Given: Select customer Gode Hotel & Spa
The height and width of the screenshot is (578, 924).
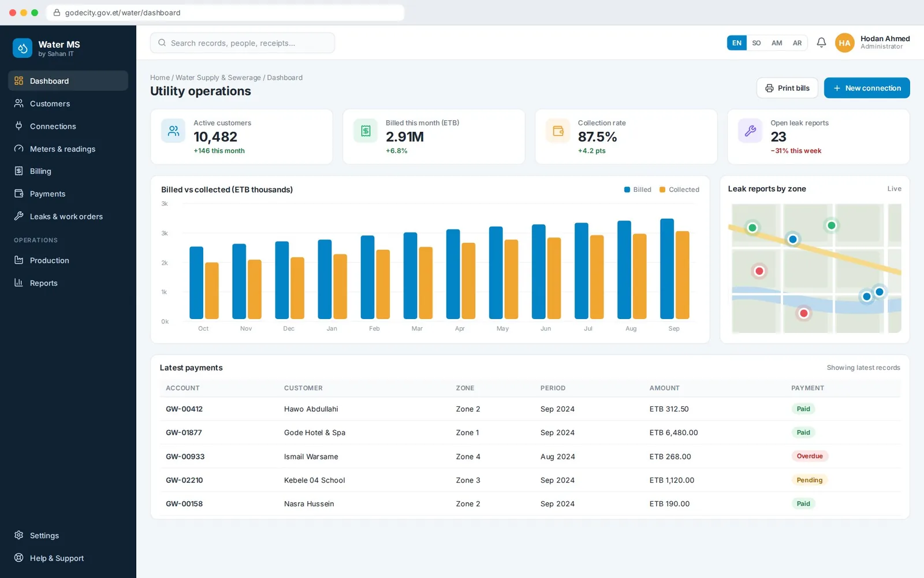Looking at the screenshot, I should click(x=315, y=432).
